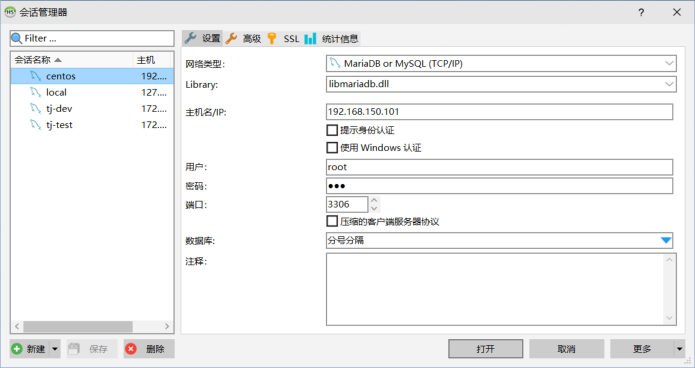Click the 注释 box scroll up arrow
Viewport: 695px width, 368px height.
[x=669, y=260]
